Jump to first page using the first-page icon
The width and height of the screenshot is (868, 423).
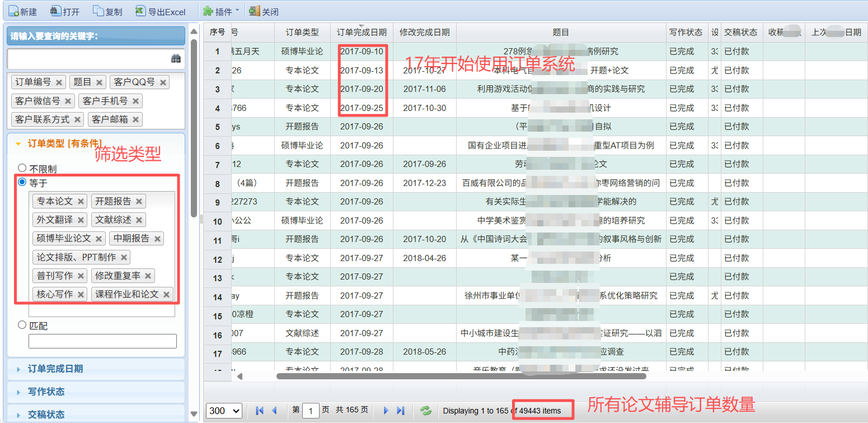pyautogui.click(x=259, y=411)
